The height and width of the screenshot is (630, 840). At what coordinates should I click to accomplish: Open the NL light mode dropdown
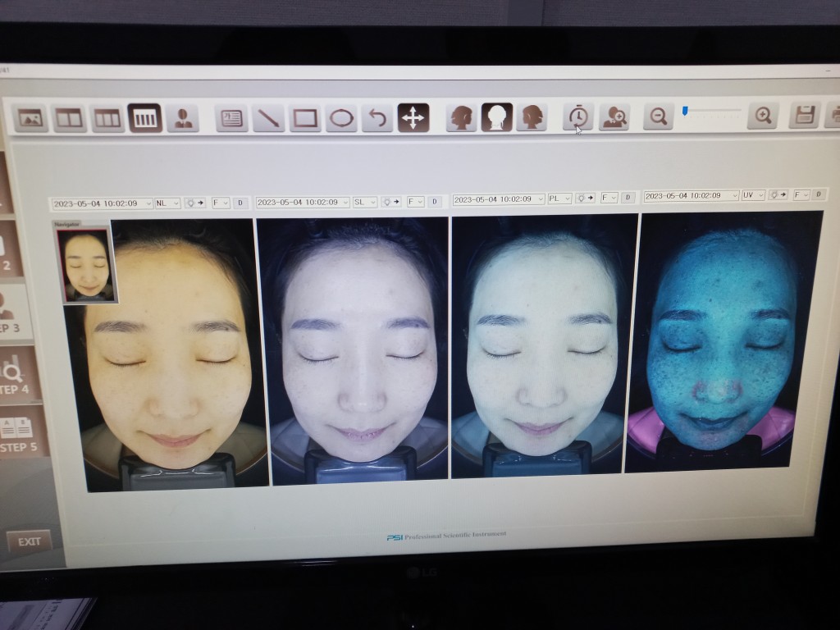coord(167,203)
